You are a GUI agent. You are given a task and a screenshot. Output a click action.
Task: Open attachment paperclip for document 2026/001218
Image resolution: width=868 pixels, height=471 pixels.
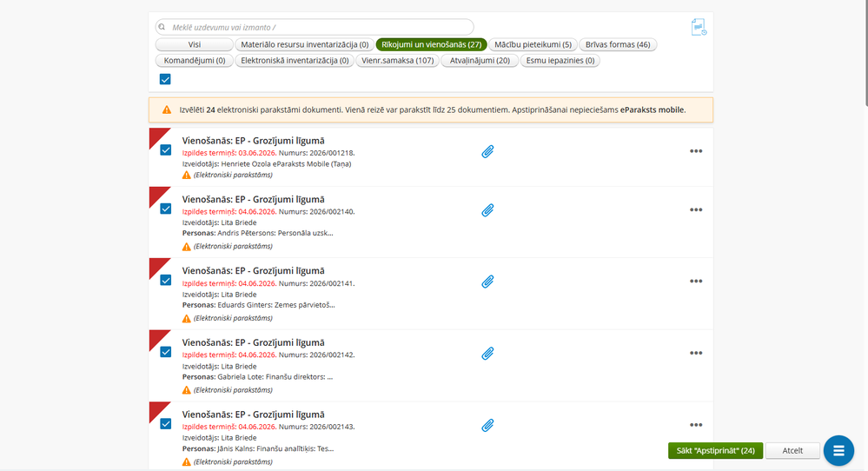(487, 152)
